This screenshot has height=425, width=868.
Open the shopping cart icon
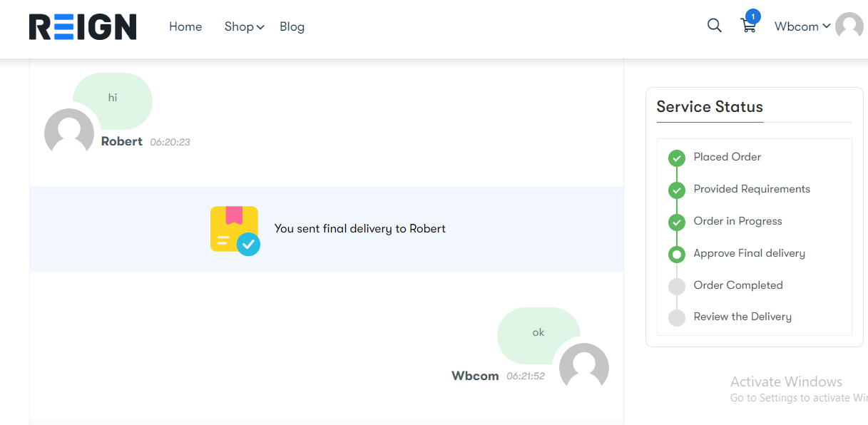[x=747, y=26]
